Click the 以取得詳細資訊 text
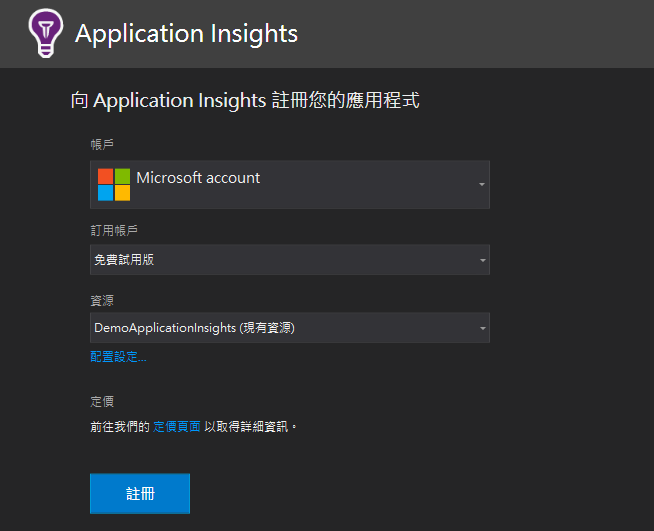This screenshot has height=531, width=654. (246, 426)
